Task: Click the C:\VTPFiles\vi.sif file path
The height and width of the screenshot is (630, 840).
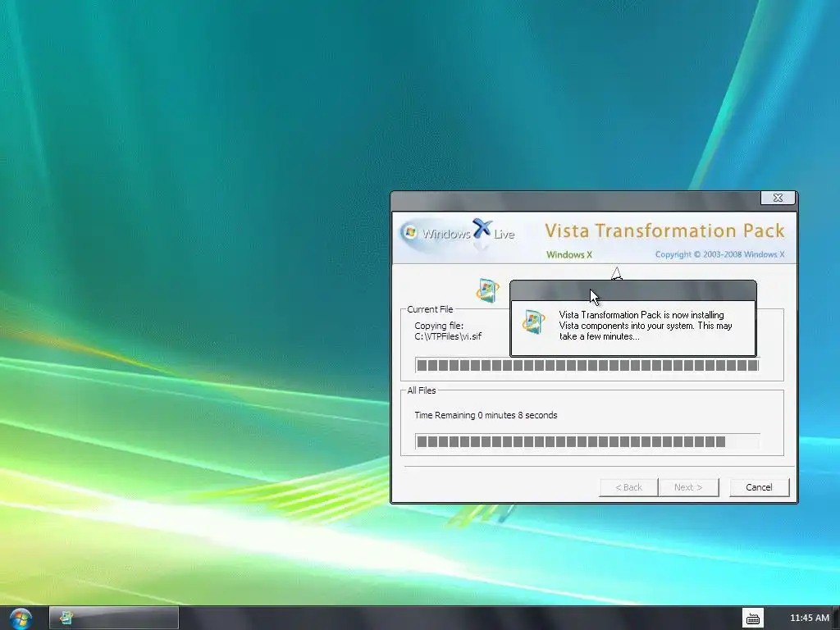Action: (x=448, y=336)
